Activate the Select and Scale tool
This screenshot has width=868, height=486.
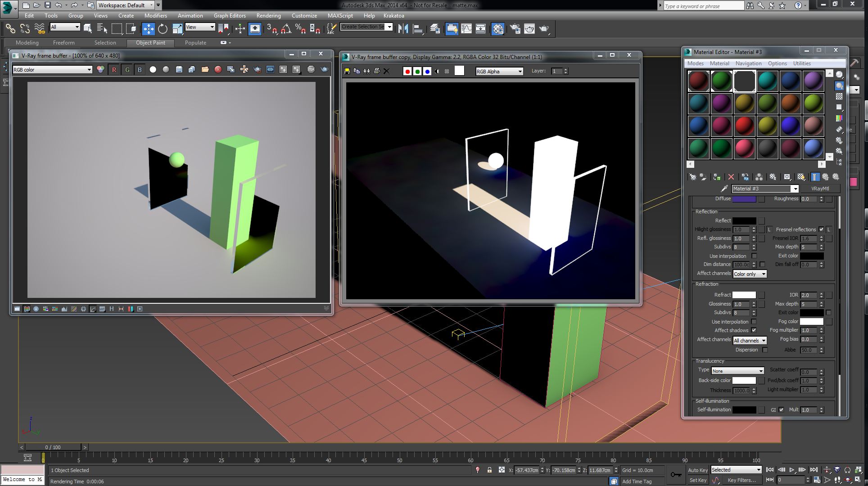(177, 29)
